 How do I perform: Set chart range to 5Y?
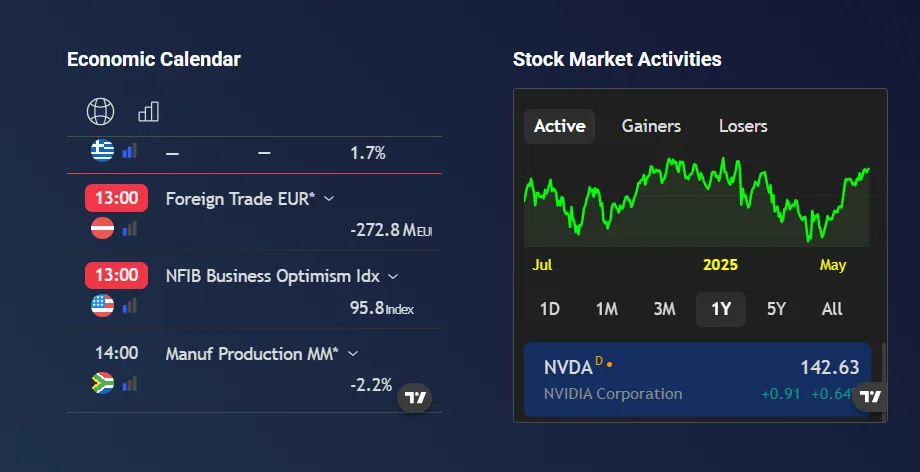point(776,309)
